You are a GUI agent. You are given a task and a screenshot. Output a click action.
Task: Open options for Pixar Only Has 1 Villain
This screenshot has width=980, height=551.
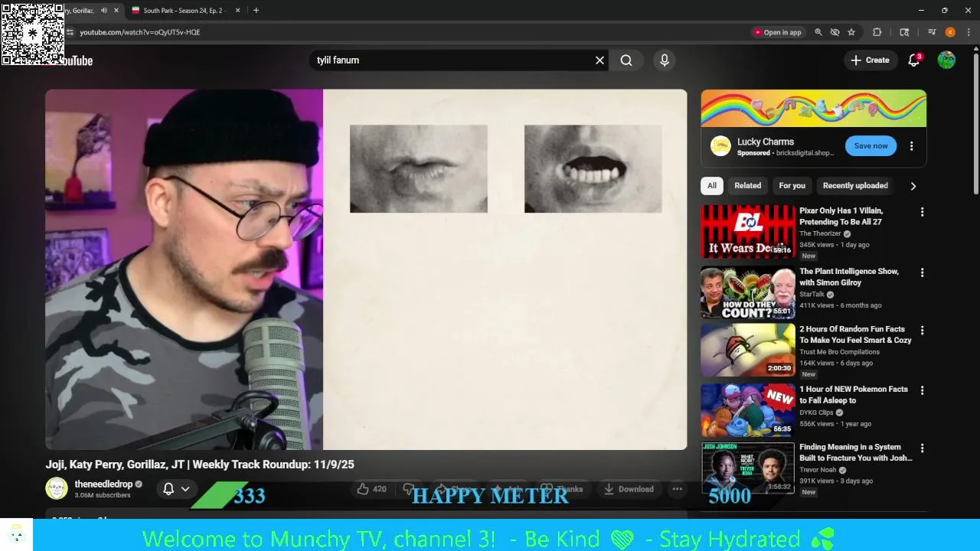(x=922, y=212)
